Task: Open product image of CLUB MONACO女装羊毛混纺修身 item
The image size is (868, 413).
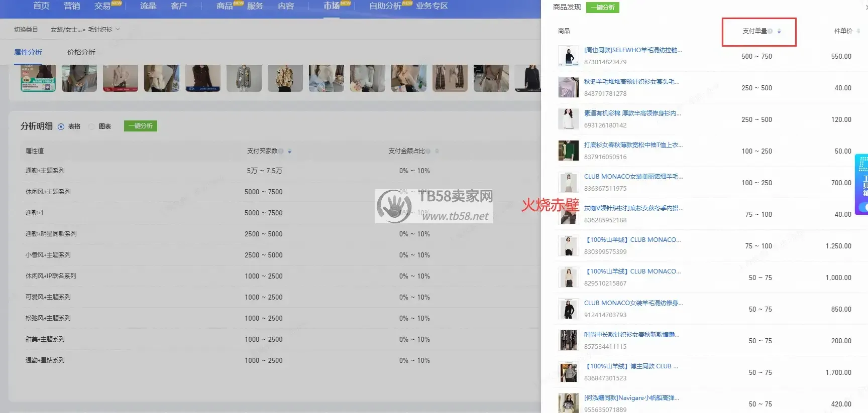Action: pyautogui.click(x=569, y=309)
